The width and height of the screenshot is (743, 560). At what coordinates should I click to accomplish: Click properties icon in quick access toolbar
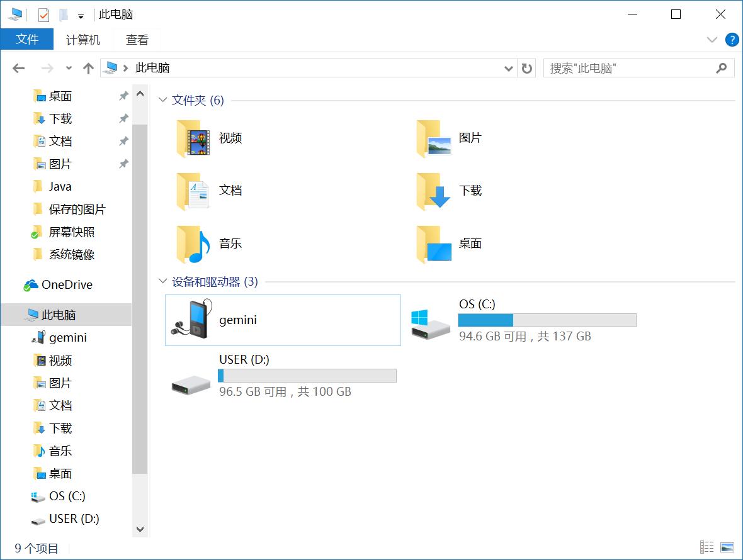tap(43, 14)
